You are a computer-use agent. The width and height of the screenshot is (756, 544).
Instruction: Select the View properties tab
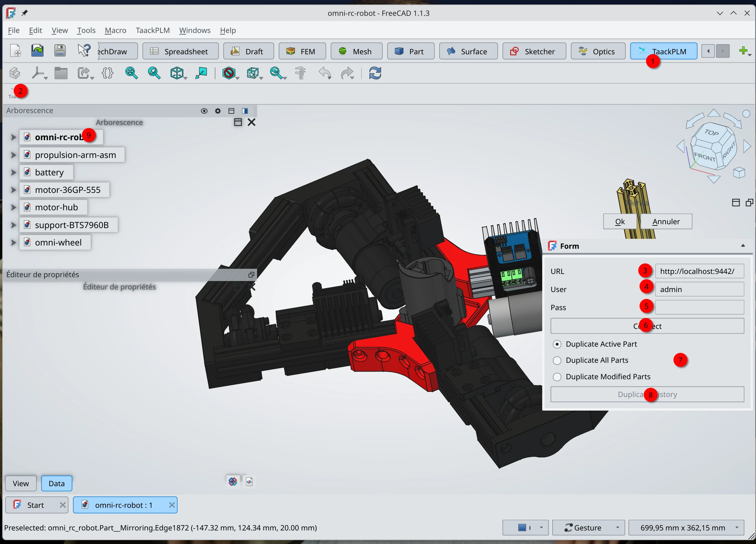coord(21,483)
